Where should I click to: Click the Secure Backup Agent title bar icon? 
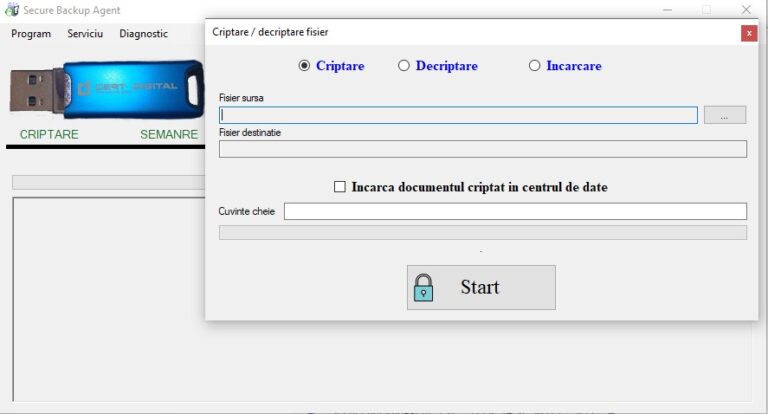(x=12, y=10)
